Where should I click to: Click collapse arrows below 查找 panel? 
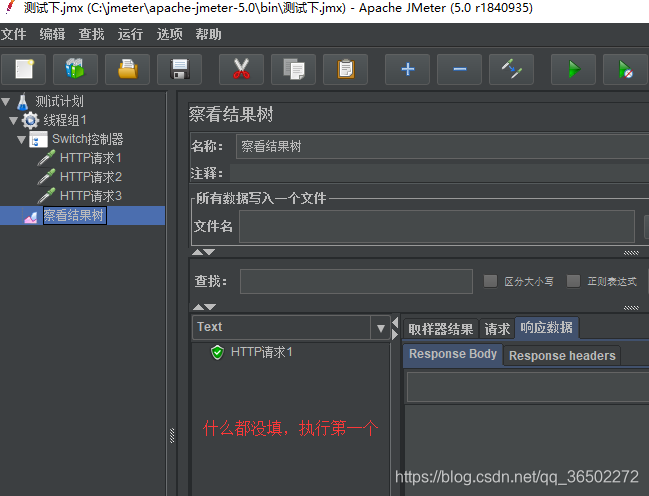[x=204, y=307]
